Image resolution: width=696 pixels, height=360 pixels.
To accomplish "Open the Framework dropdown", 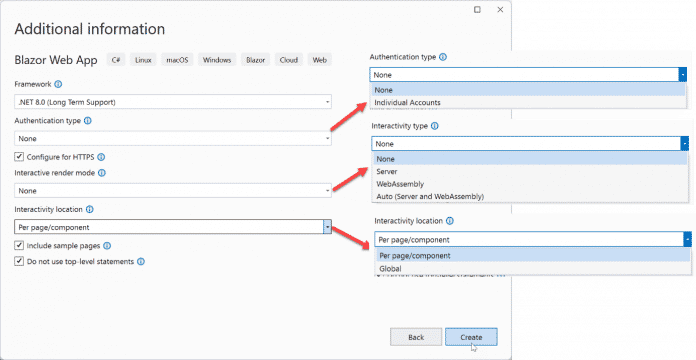I will (x=173, y=102).
